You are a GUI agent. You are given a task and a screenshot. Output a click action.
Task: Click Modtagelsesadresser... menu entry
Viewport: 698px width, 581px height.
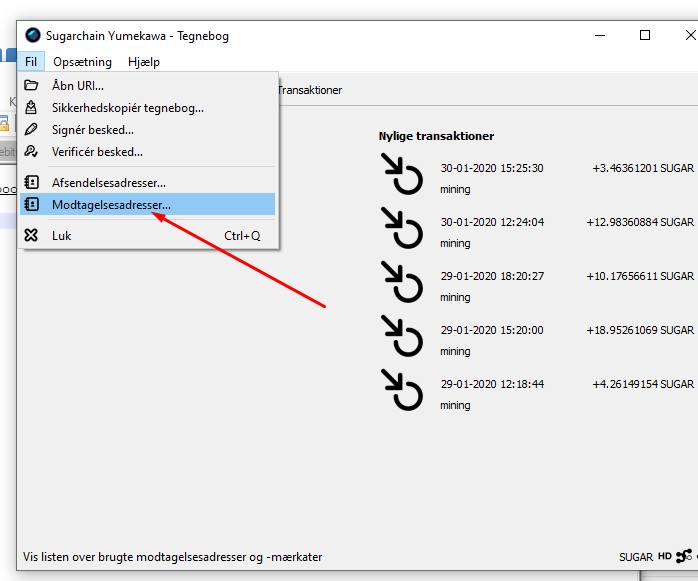point(147,204)
